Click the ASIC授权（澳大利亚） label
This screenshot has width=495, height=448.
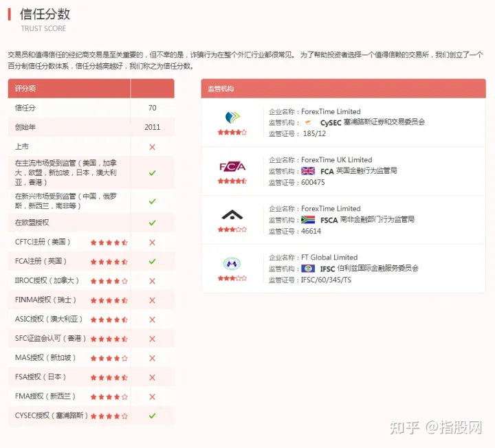coord(49,319)
